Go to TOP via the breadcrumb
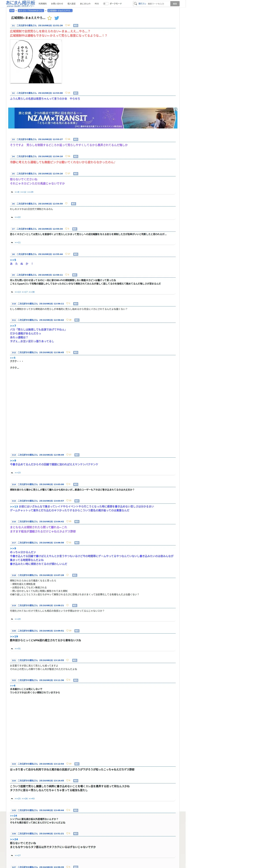Viewport: 262px width, 868px height. [x=12, y=10]
